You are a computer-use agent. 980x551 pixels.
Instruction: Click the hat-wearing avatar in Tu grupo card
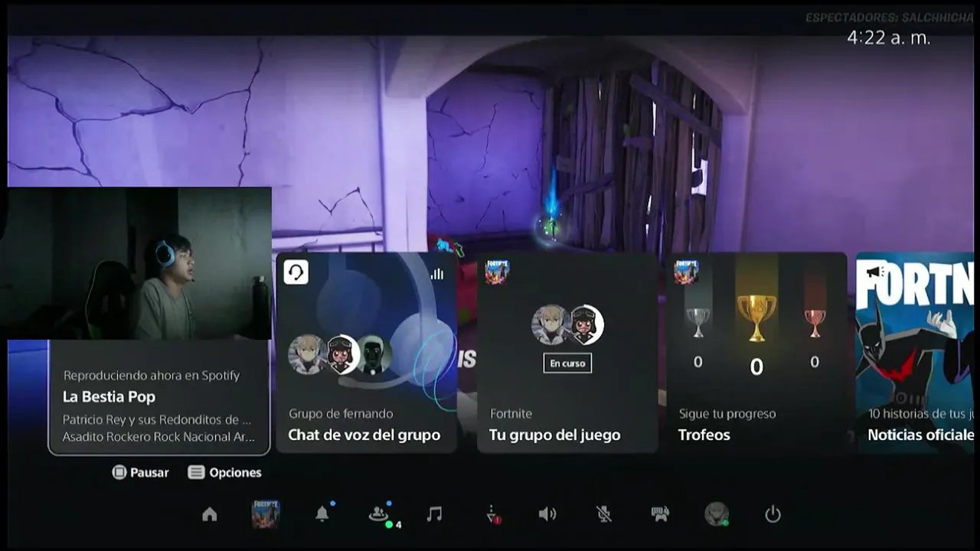[x=585, y=324]
